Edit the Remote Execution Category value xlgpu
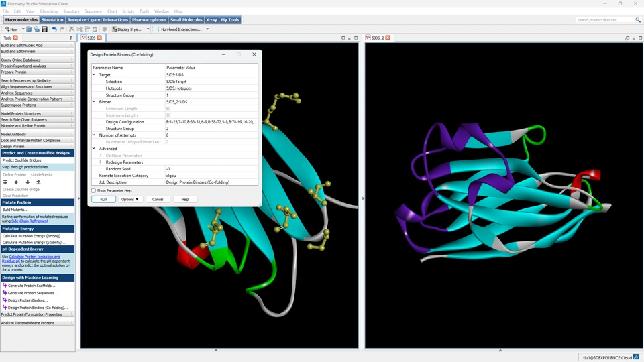The width and height of the screenshot is (644, 362). click(211, 175)
